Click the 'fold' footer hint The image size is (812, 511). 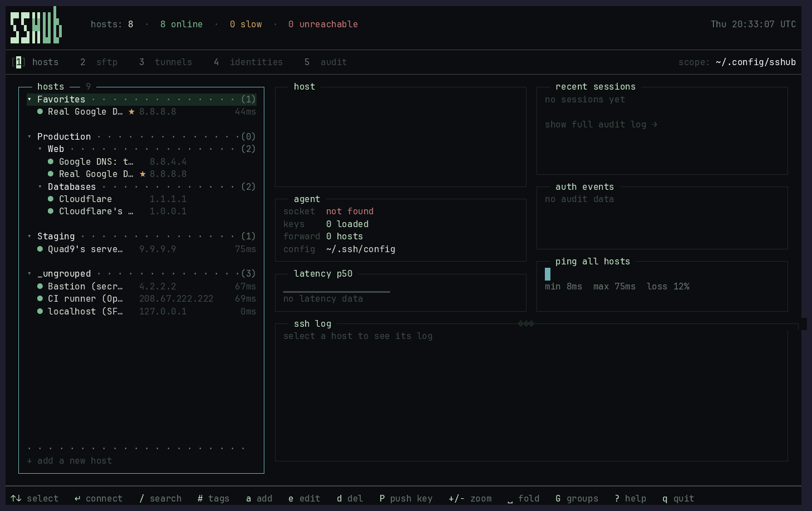tap(524, 498)
